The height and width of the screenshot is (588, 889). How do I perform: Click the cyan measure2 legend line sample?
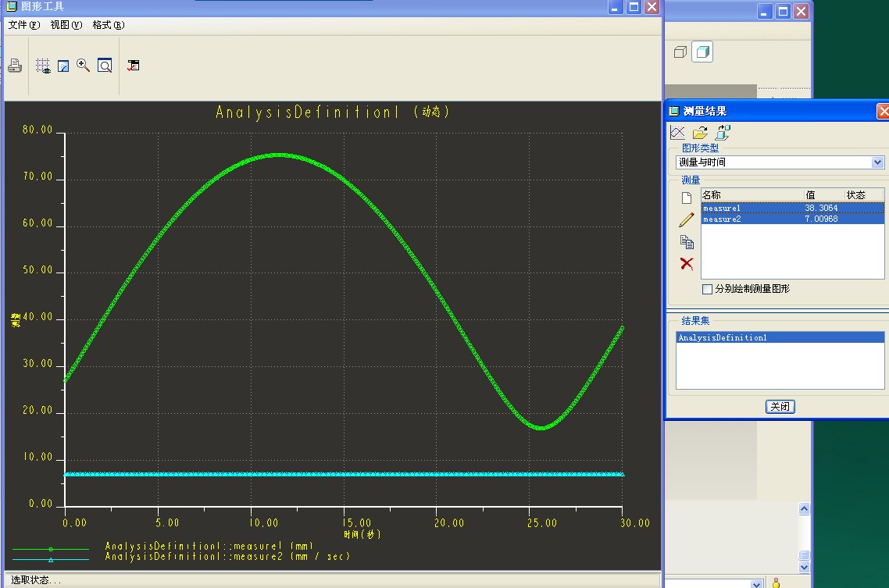51,560
